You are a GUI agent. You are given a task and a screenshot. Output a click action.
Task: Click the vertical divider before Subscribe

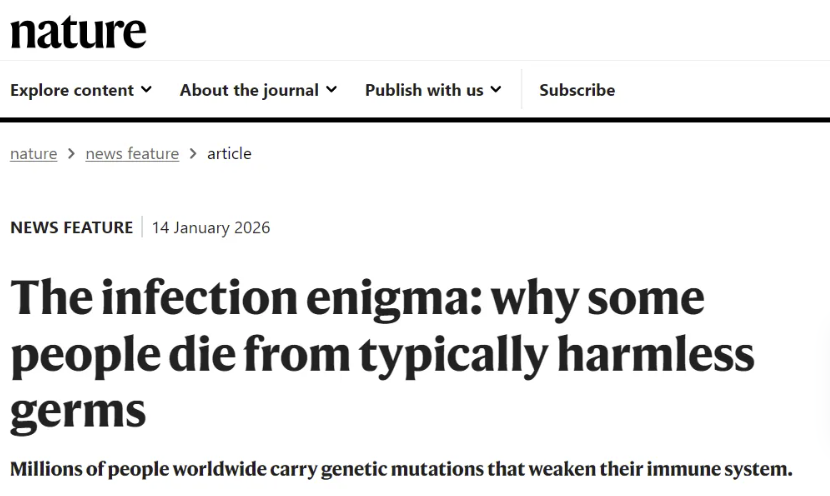[x=521, y=90]
